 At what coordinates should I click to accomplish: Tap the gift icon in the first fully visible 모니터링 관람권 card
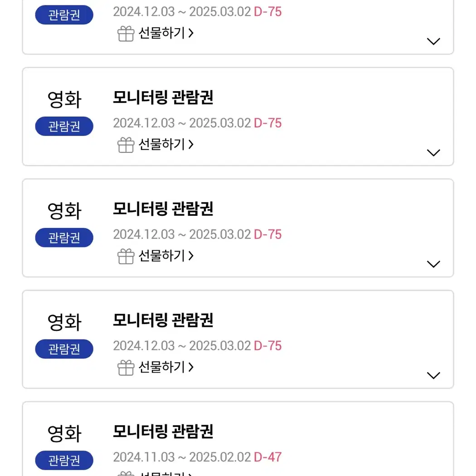126,145
